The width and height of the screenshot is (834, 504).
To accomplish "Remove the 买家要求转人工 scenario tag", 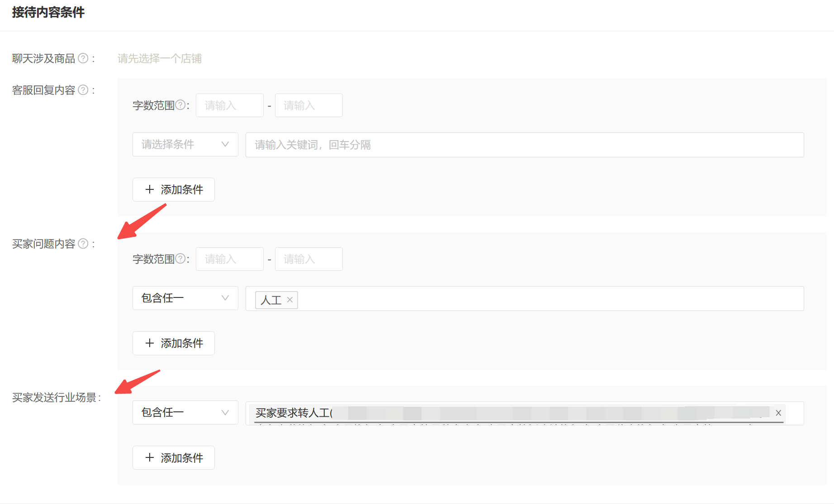I will [x=778, y=413].
